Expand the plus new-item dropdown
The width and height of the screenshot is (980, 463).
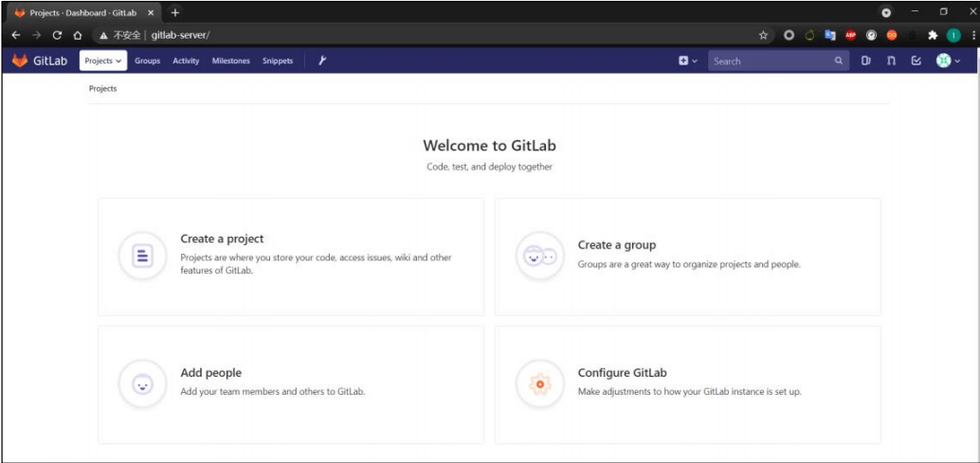[x=688, y=62]
